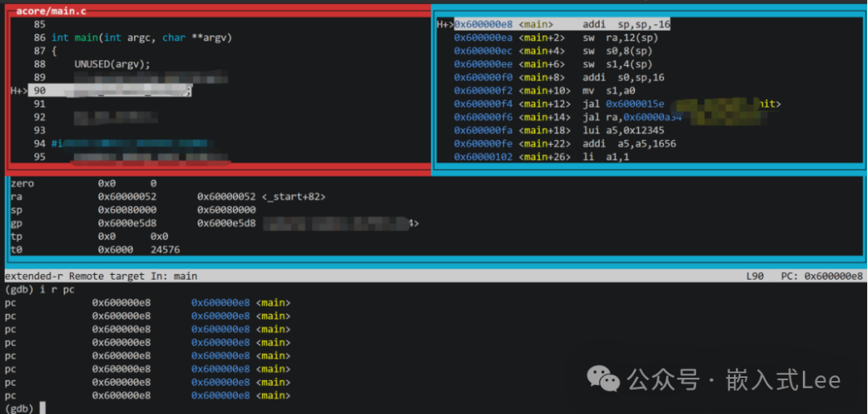Click the acore/main.c source pane title
Image resolution: width=868 pixels, height=414 pixels.
(x=51, y=11)
